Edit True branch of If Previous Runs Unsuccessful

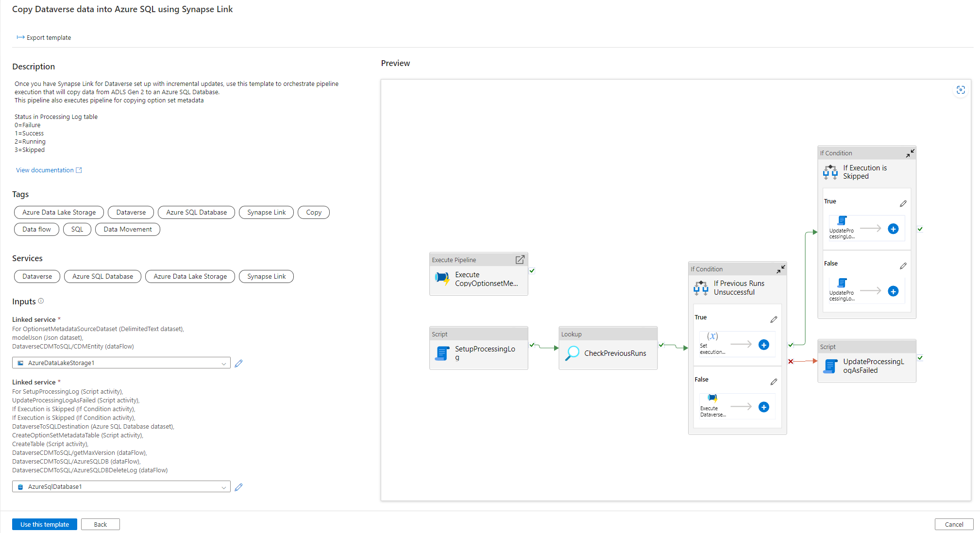(774, 319)
